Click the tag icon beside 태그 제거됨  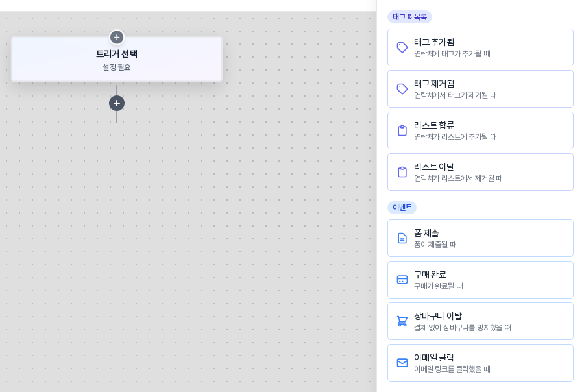tap(402, 89)
